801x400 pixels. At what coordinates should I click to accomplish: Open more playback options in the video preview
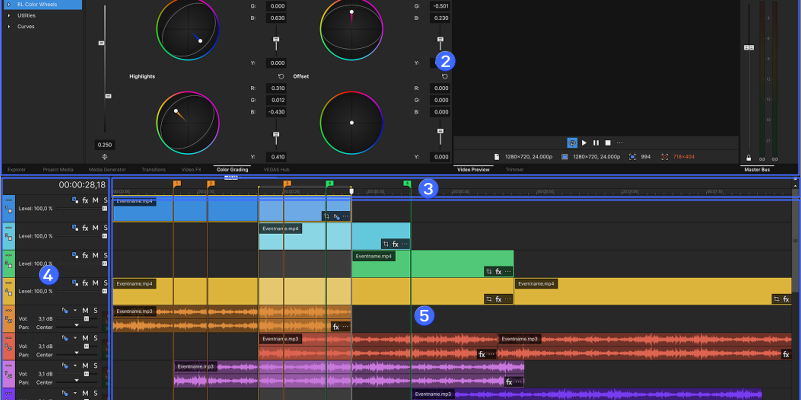click(x=620, y=143)
